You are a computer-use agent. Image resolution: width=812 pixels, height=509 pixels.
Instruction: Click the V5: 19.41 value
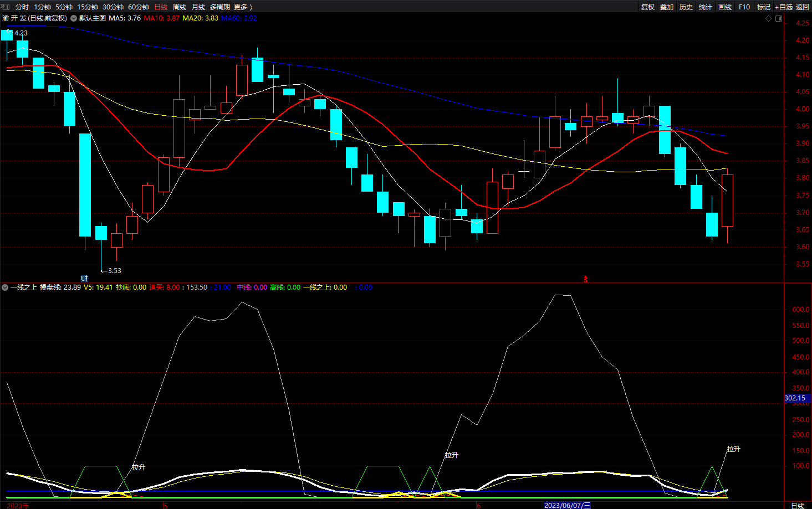pos(98,287)
